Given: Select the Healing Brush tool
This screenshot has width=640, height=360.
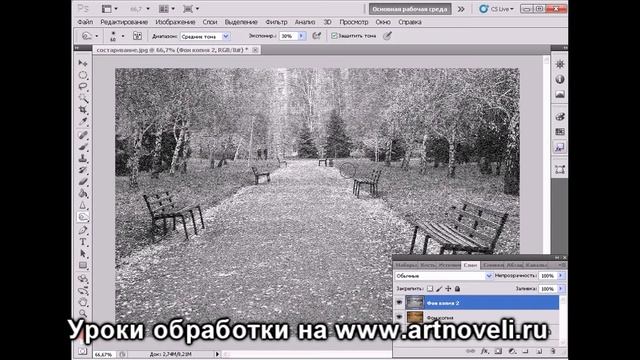Looking at the screenshot, I should tap(83, 135).
